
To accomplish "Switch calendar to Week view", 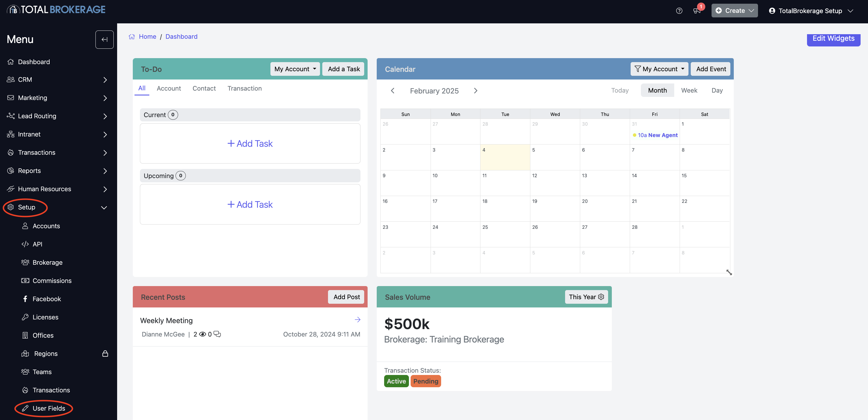I will click(689, 90).
